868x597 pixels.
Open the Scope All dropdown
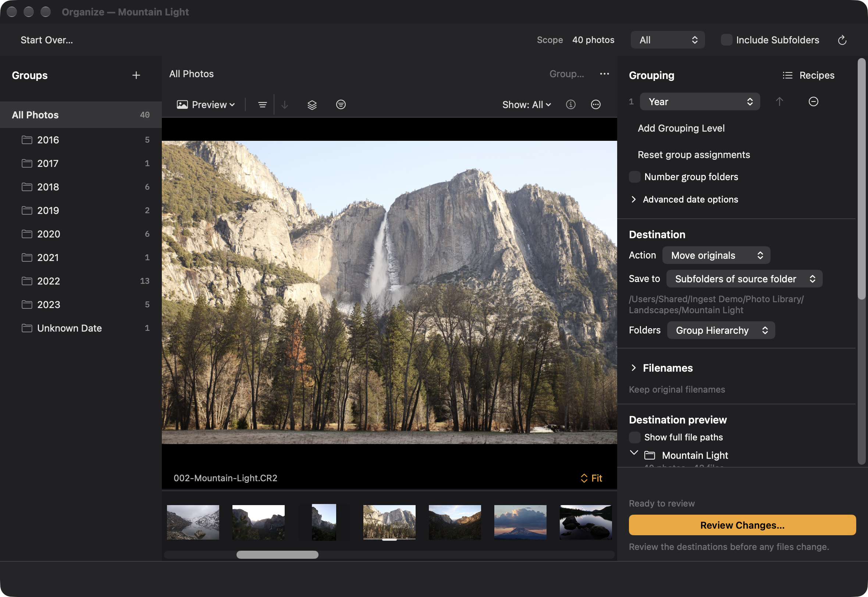tap(668, 40)
